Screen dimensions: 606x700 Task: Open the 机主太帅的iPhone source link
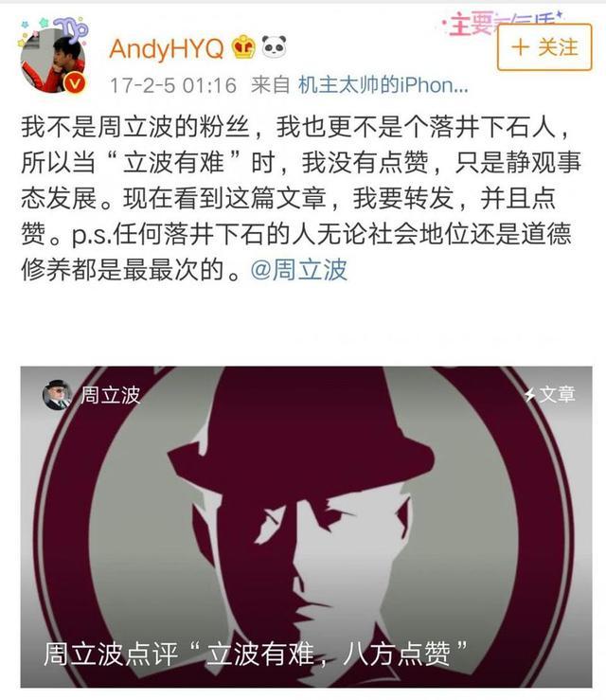click(x=383, y=85)
